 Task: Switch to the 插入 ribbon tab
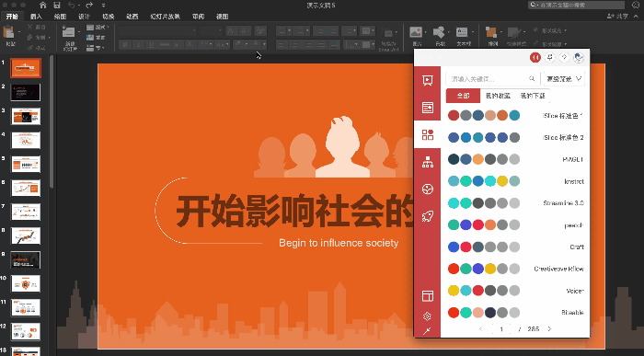36,17
